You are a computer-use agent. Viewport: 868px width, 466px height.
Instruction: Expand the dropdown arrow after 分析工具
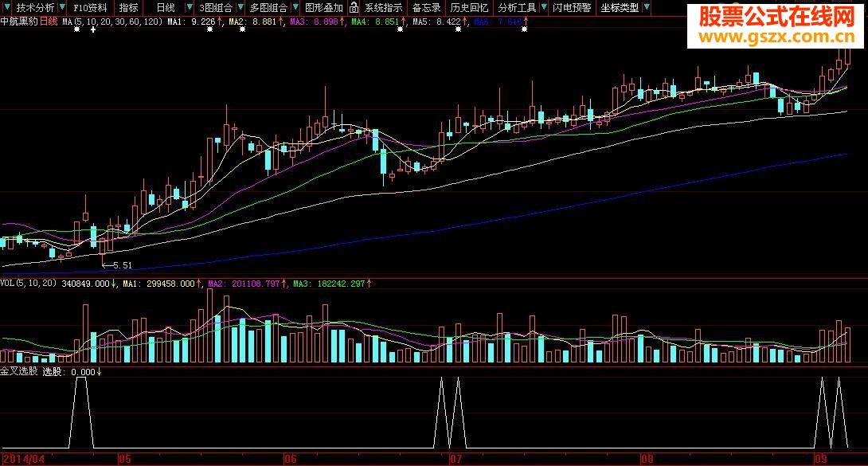[544, 7]
